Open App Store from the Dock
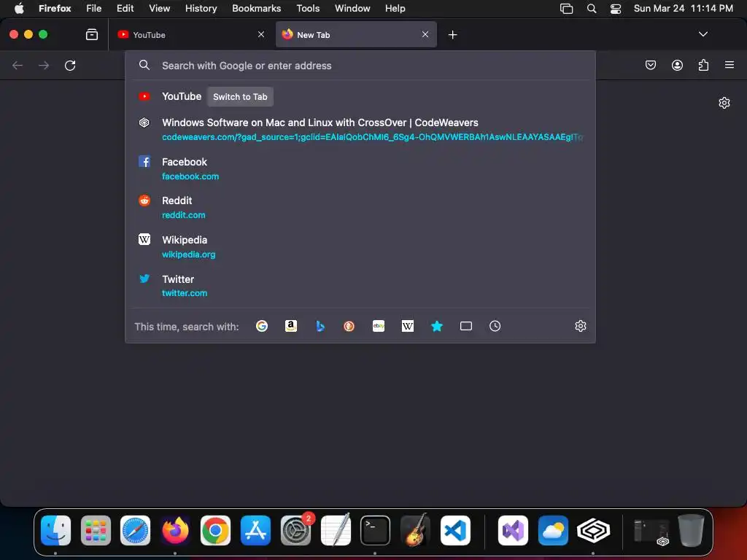Screen dimensions: 747x560 pos(255,530)
